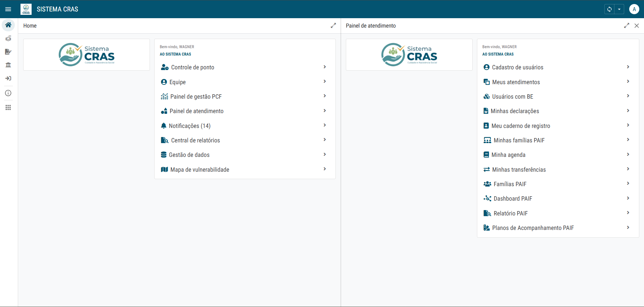This screenshot has width=644, height=307.
Task: Click the Home icon in the sidebar
Action: [x=8, y=25]
